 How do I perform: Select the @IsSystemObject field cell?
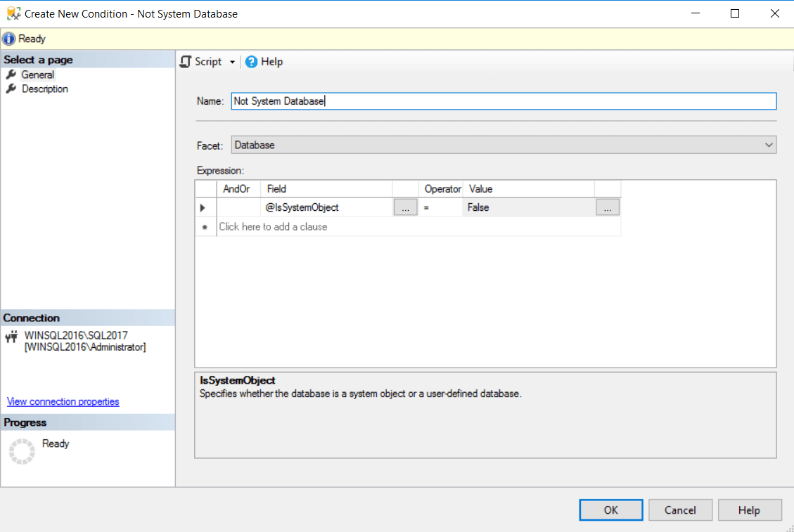pyautogui.click(x=326, y=207)
